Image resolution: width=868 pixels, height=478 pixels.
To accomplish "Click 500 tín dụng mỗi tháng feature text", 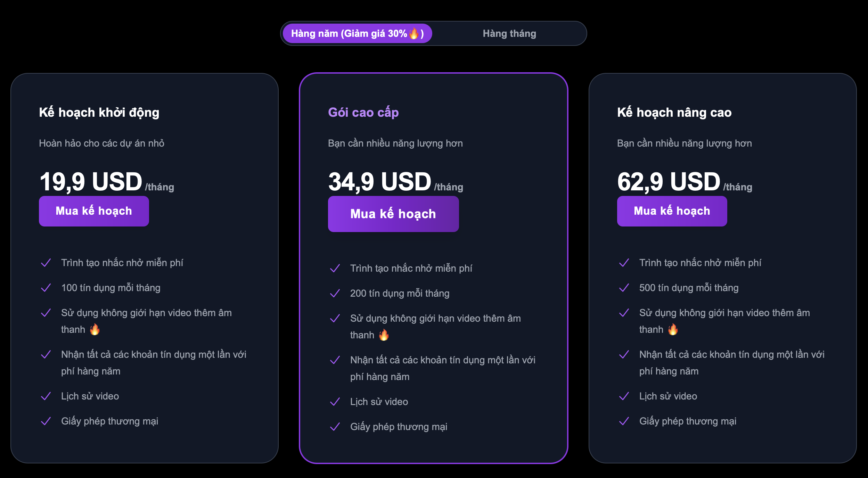I will pos(689,288).
